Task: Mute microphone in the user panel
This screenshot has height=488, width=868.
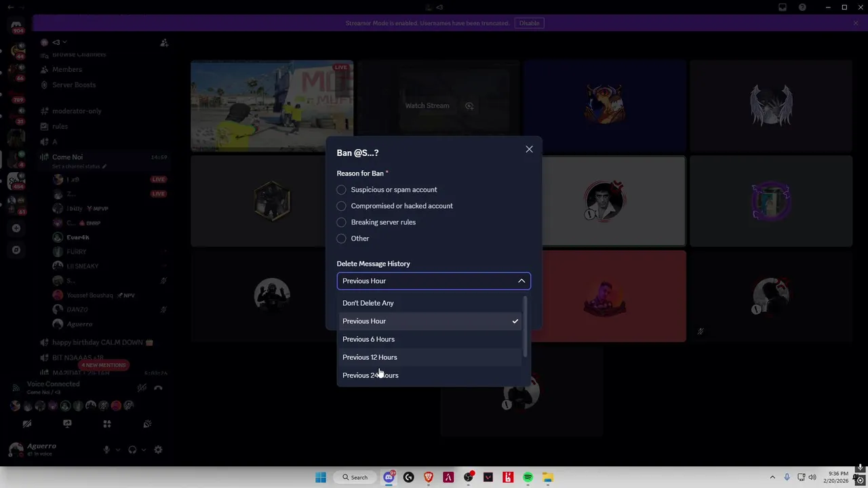Action: click(106, 449)
